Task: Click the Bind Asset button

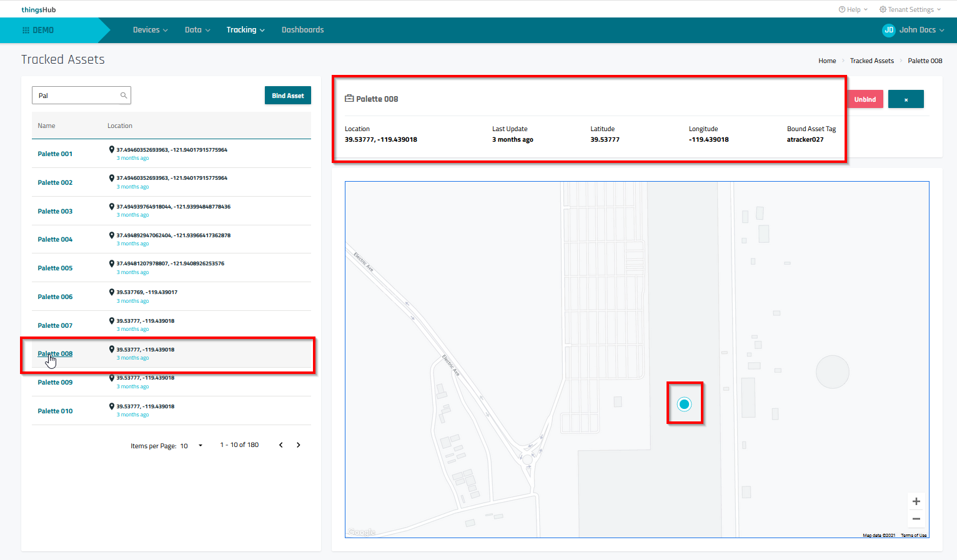Action: coord(287,96)
